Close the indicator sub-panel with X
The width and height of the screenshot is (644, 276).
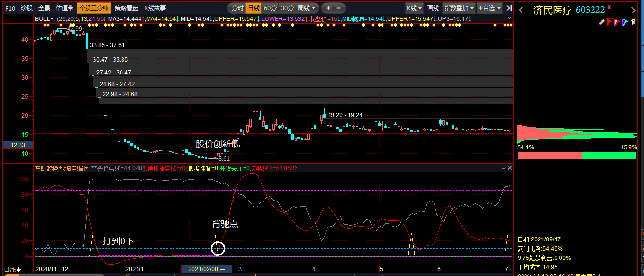(x=510, y=168)
